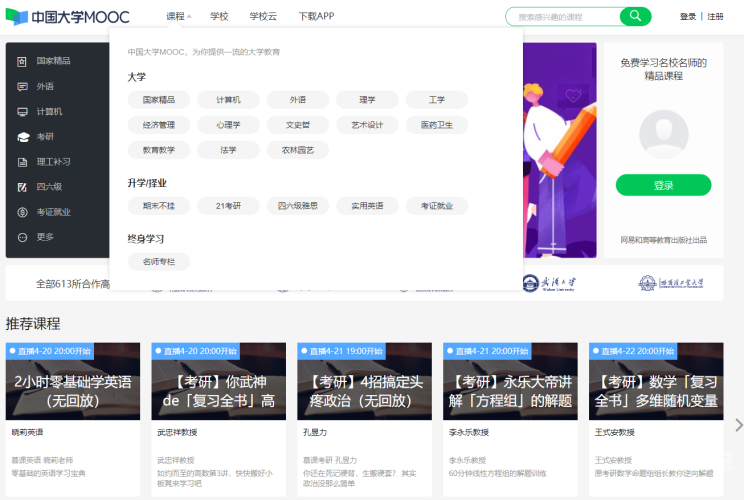Click the 更多 sidebar ellipsis icon
The height and width of the screenshot is (500, 744).
click(x=22, y=237)
